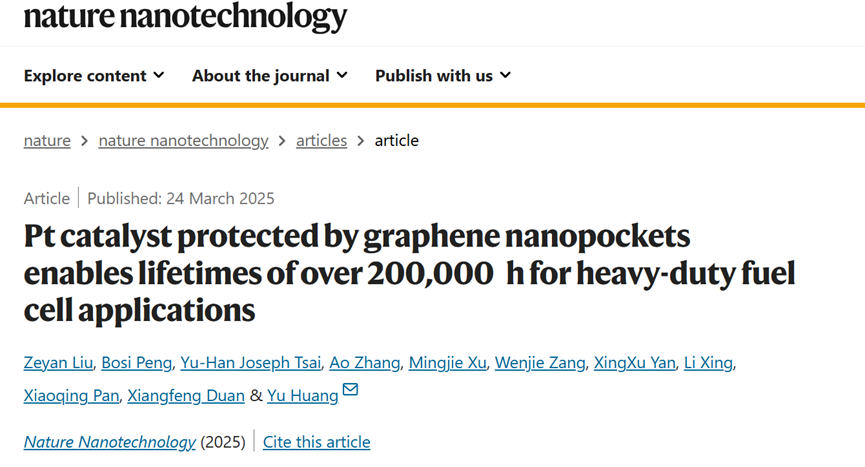View author Mingjie Xu
This screenshot has width=865, height=467.
click(447, 362)
